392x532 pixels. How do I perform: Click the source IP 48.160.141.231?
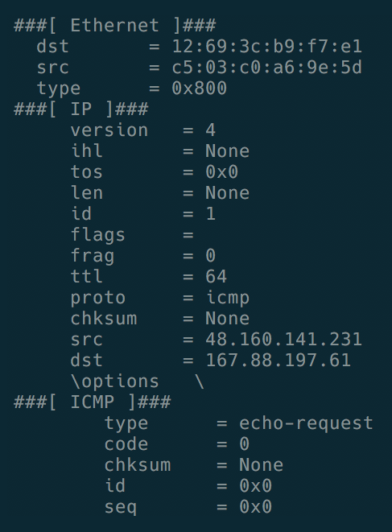point(283,340)
